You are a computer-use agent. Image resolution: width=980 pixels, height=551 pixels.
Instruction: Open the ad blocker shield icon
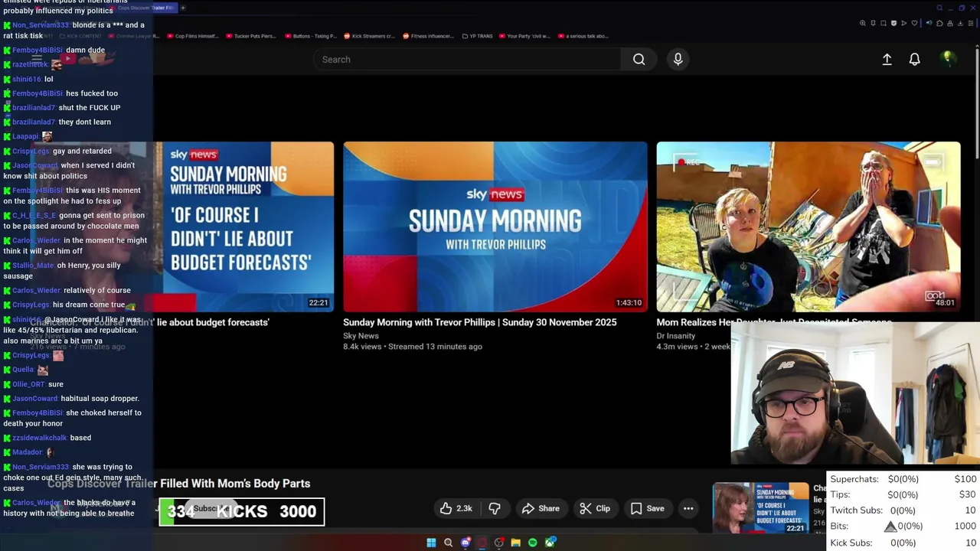point(893,23)
